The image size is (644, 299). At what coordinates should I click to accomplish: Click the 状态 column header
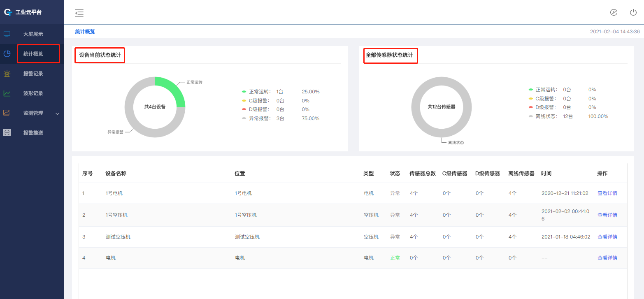[395, 174]
